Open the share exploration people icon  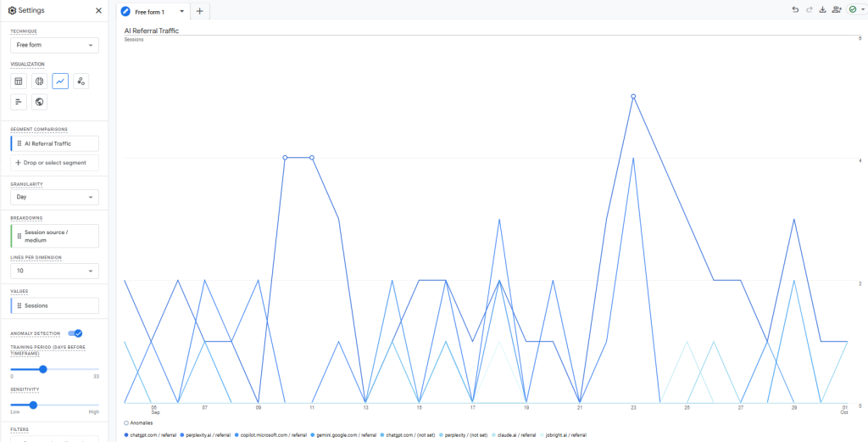[837, 9]
